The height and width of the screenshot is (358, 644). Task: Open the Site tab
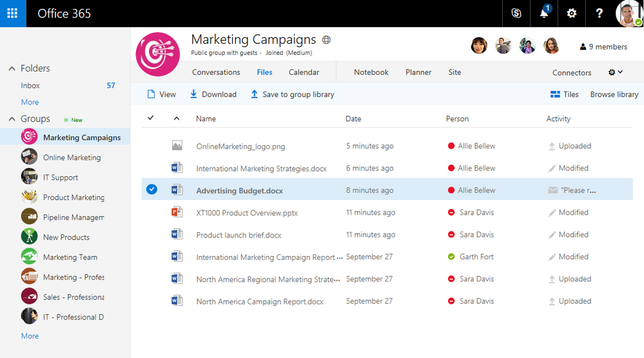454,72
